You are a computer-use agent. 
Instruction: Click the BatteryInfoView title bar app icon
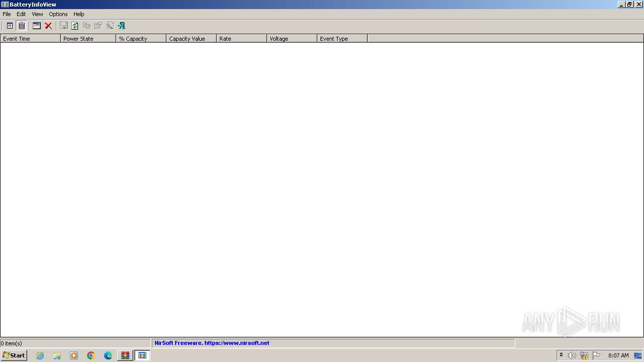5,5
